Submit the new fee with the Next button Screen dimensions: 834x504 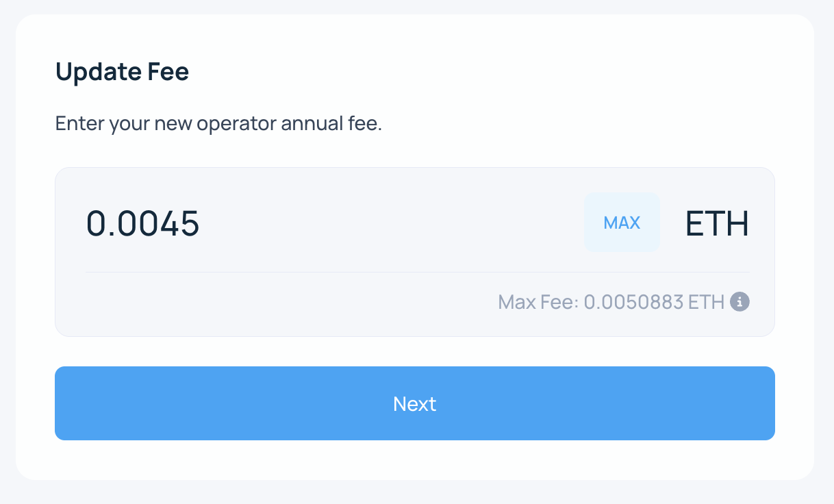point(414,403)
